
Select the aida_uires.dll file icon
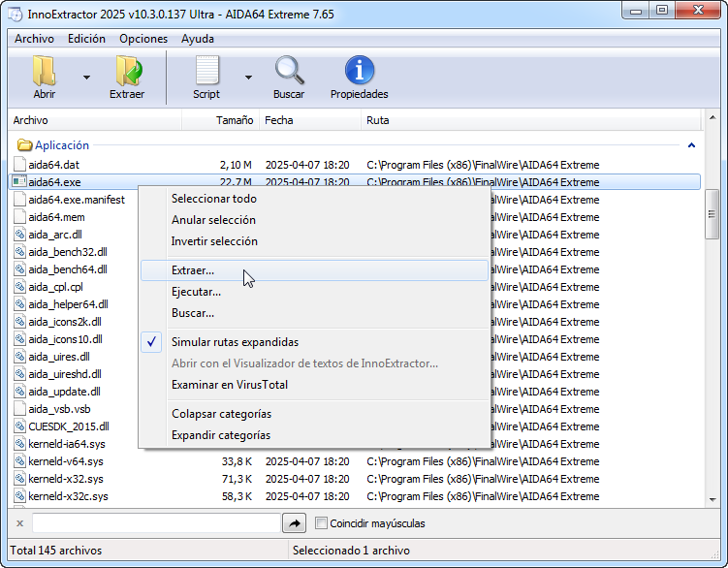19,357
